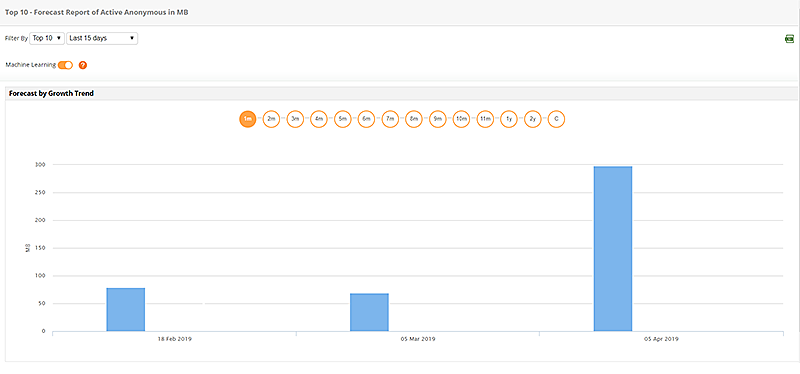800x374 pixels.
Task: Select the C custom forecast option
Action: pyautogui.click(x=556, y=119)
